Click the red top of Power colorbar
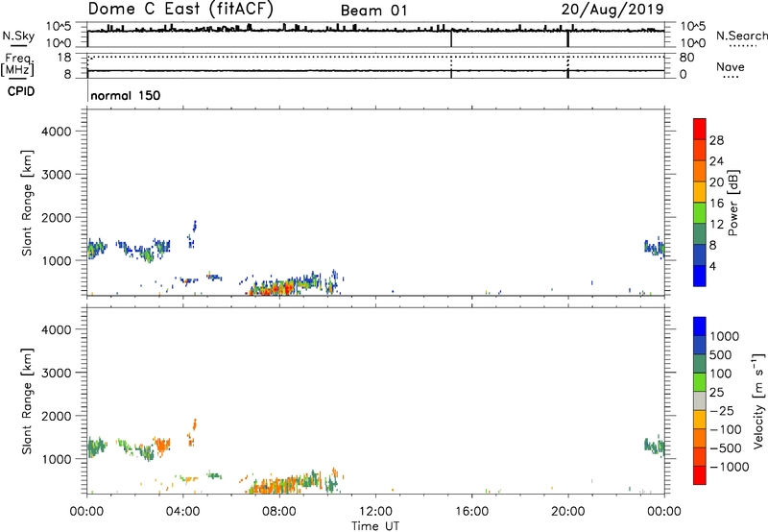The image size is (768, 532). [x=700, y=129]
